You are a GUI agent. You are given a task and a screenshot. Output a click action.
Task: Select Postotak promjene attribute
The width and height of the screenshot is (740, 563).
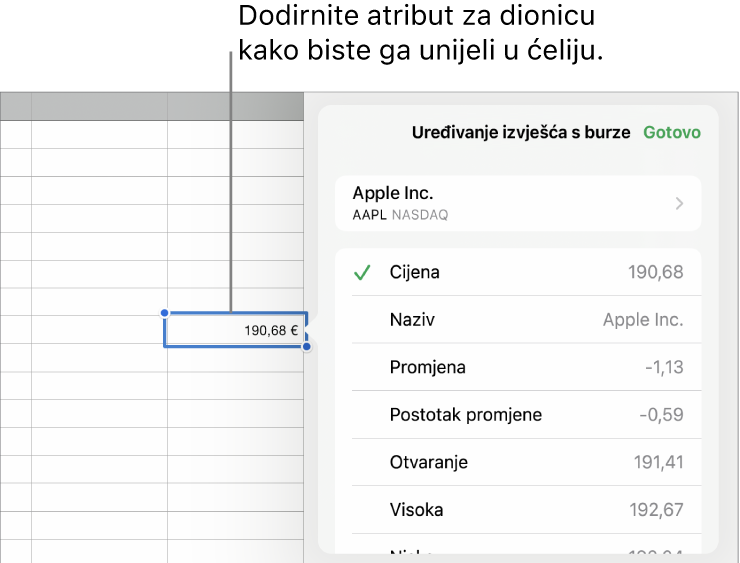pyautogui.click(x=518, y=415)
